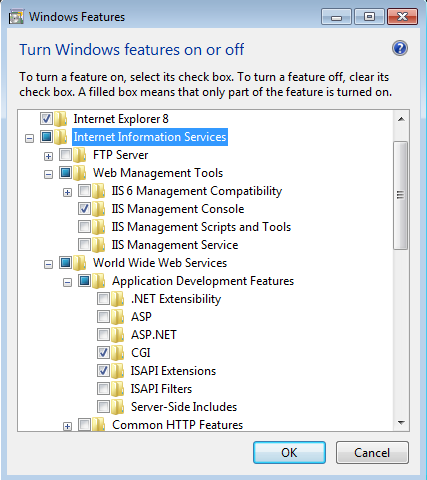The height and width of the screenshot is (480, 427).
Task: Check the Common HTTP Features checkbox
Action: 84,424
